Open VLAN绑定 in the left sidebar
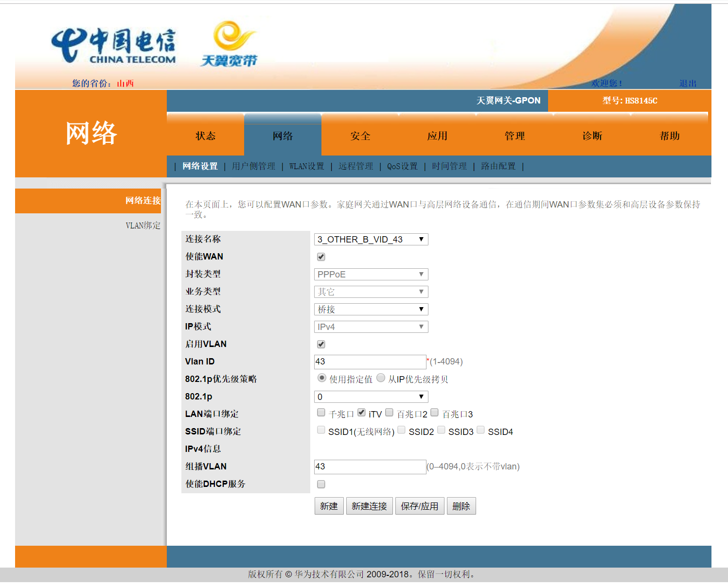This screenshot has height=588, width=728. coord(142,225)
